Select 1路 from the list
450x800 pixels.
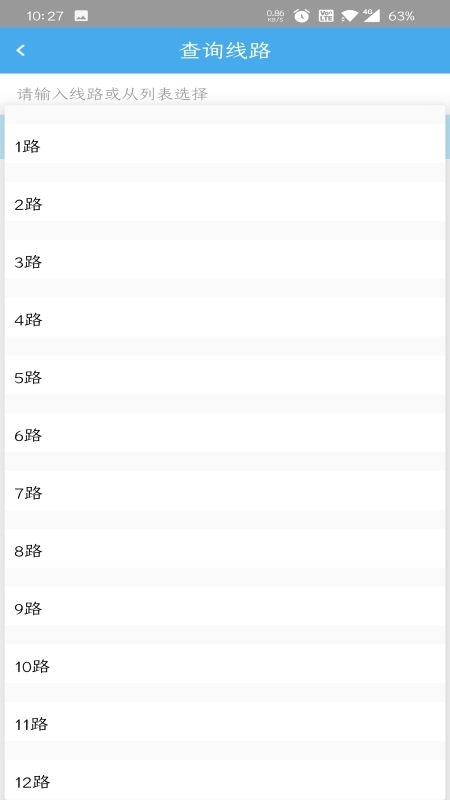click(225, 147)
